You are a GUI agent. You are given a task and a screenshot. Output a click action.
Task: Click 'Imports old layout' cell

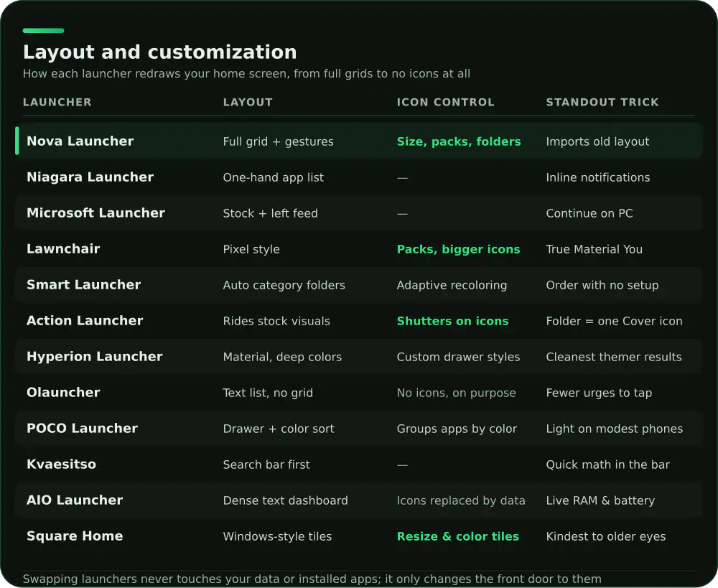click(597, 141)
